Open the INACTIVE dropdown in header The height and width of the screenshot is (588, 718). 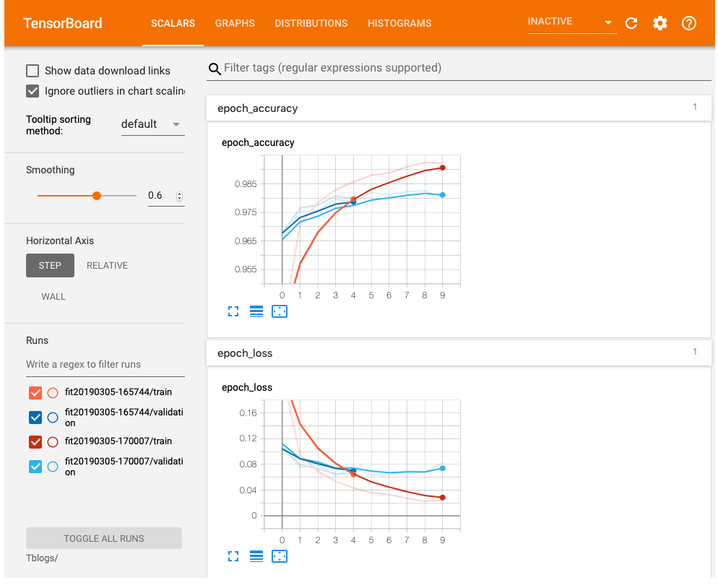tap(571, 22)
